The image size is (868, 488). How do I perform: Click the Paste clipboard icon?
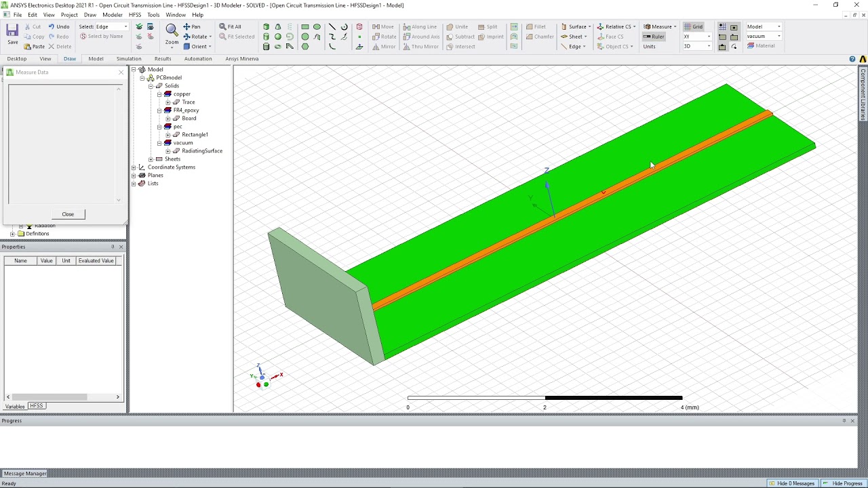(x=27, y=47)
